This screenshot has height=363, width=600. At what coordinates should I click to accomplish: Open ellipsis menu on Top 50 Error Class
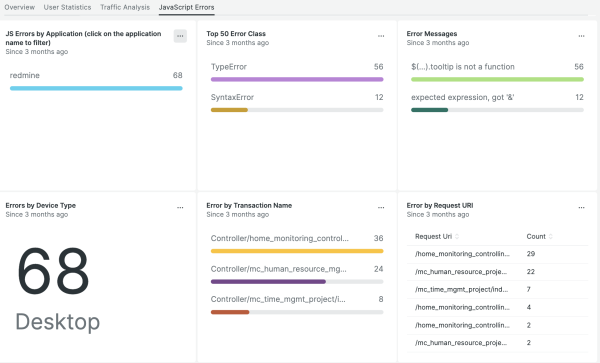pyautogui.click(x=381, y=36)
